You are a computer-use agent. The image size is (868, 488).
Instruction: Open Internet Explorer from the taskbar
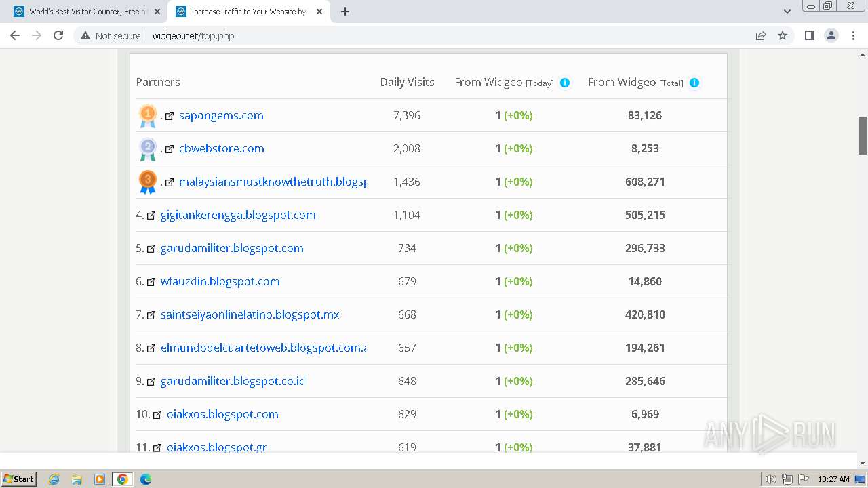click(54, 479)
